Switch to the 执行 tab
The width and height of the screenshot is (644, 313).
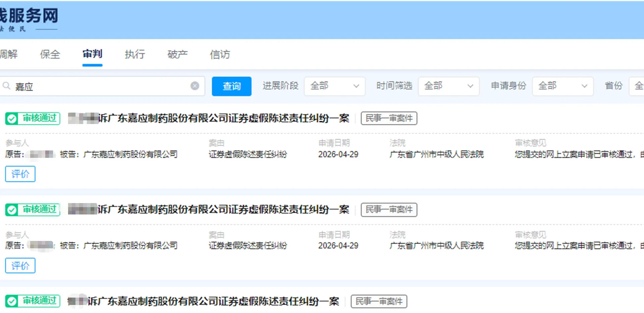[x=135, y=54]
